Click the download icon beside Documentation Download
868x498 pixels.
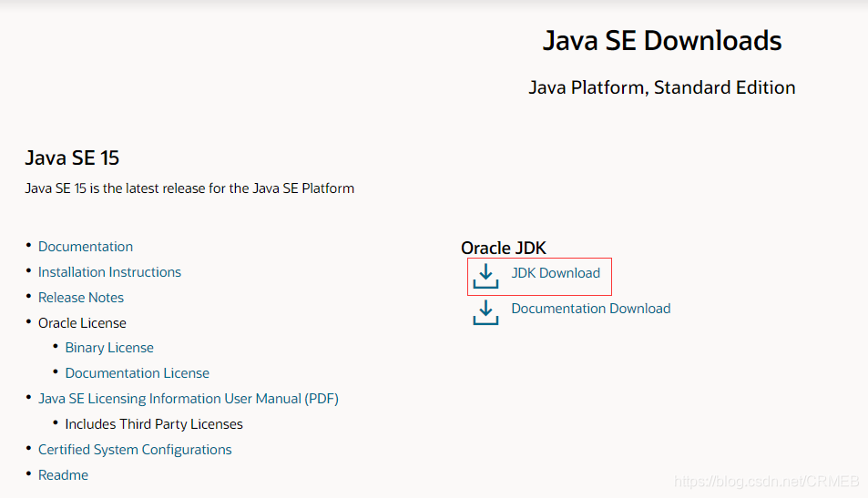485,312
